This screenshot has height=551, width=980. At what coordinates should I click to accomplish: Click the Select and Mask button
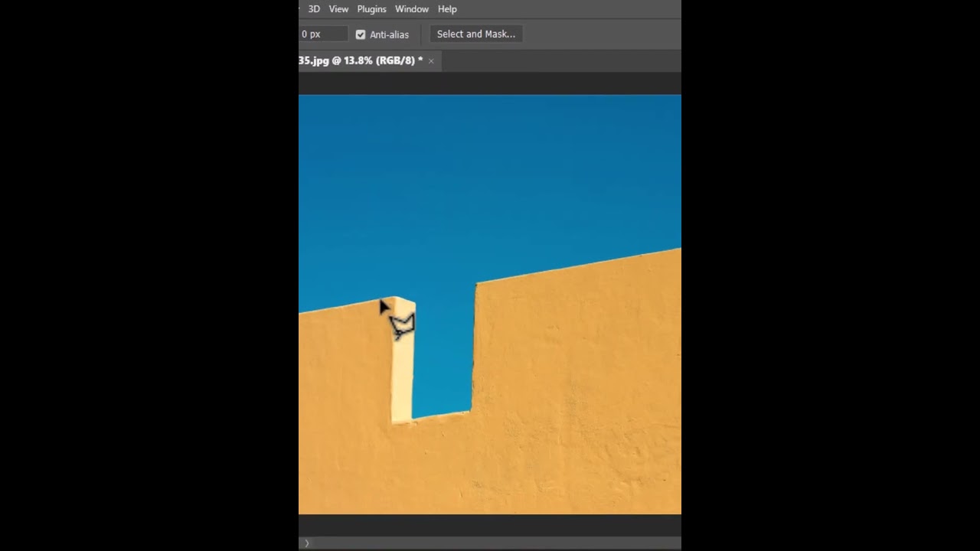(476, 34)
